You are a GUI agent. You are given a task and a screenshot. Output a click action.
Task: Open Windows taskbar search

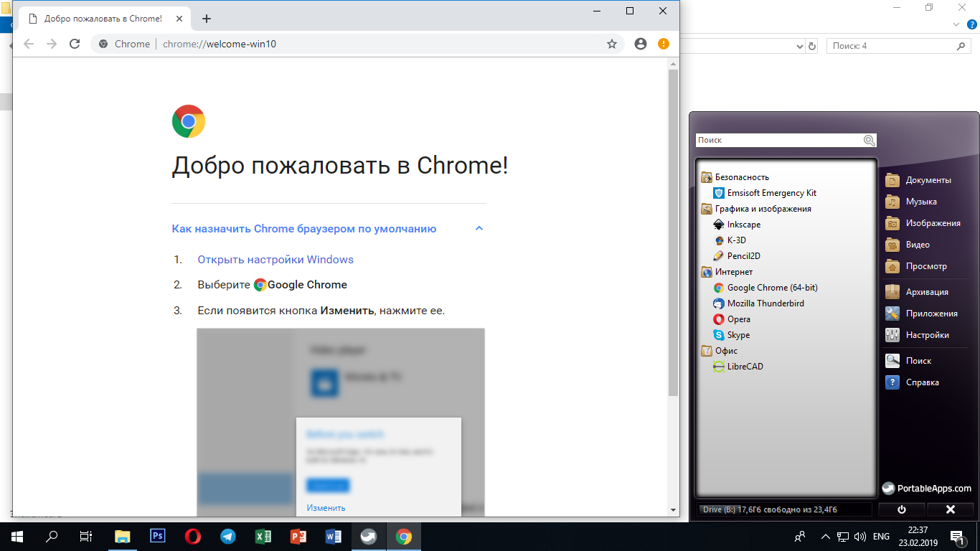click(52, 536)
